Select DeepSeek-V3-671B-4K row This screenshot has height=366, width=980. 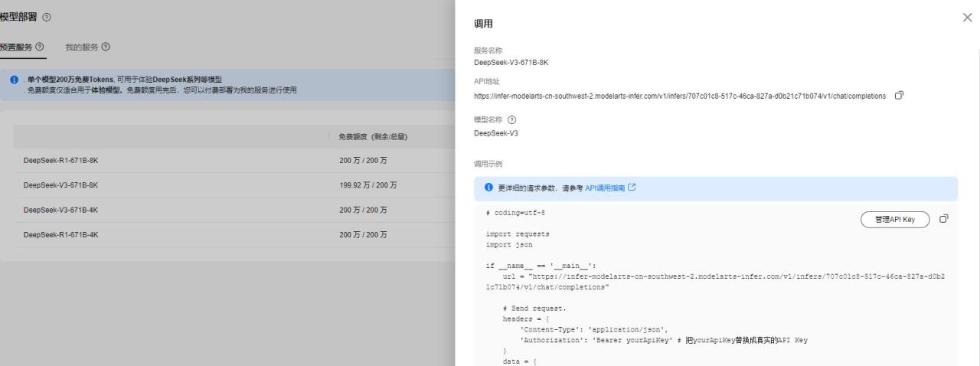[236, 210]
